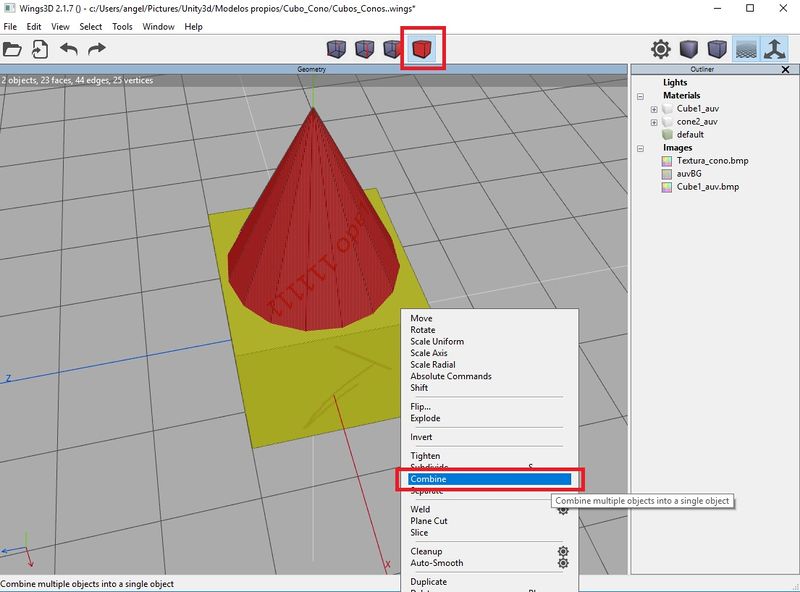Choose Flip... from the context menu
The image size is (800, 592).
click(420, 407)
